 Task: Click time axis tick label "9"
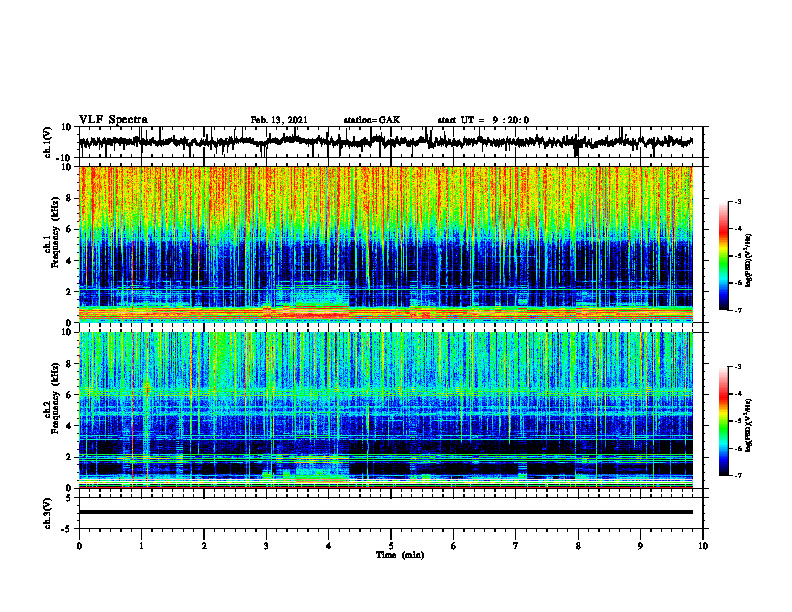pyautogui.click(x=640, y=546)
